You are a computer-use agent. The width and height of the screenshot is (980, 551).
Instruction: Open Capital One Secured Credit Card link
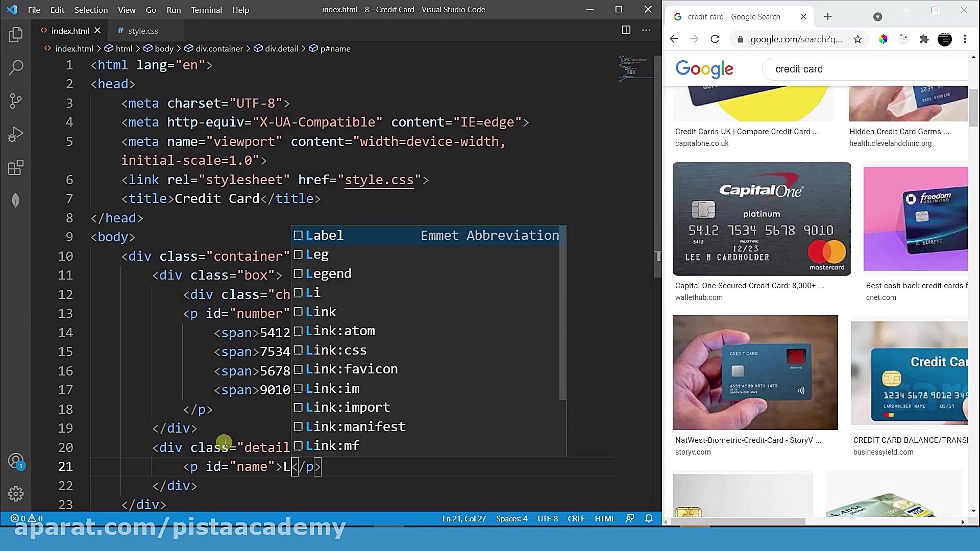pos(749,286)
